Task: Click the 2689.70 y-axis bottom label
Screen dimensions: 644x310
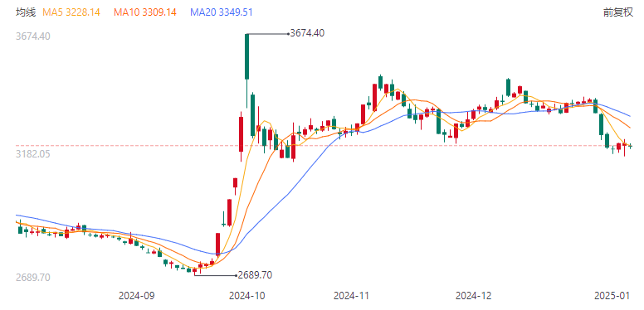Action: tap(33, 278)
